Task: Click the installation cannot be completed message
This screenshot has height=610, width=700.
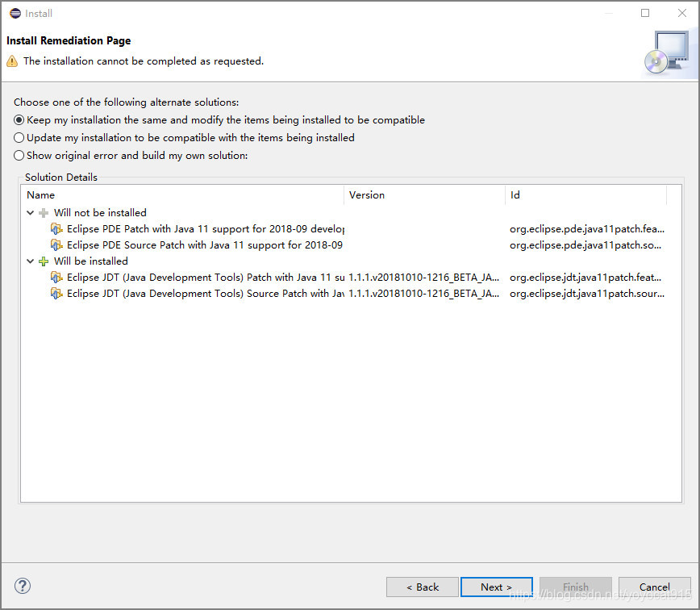Action: pyautogui.click(x=144, y=61)
